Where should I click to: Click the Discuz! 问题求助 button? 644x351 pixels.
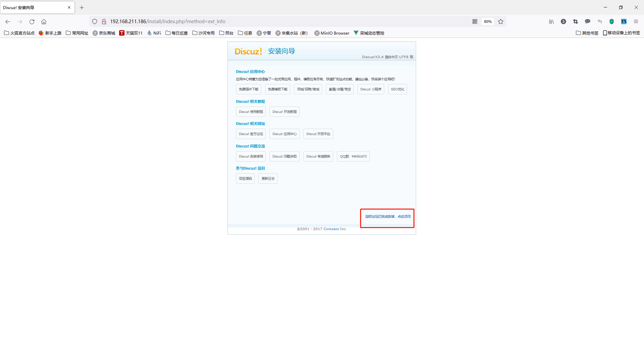[x=285, y=157]
